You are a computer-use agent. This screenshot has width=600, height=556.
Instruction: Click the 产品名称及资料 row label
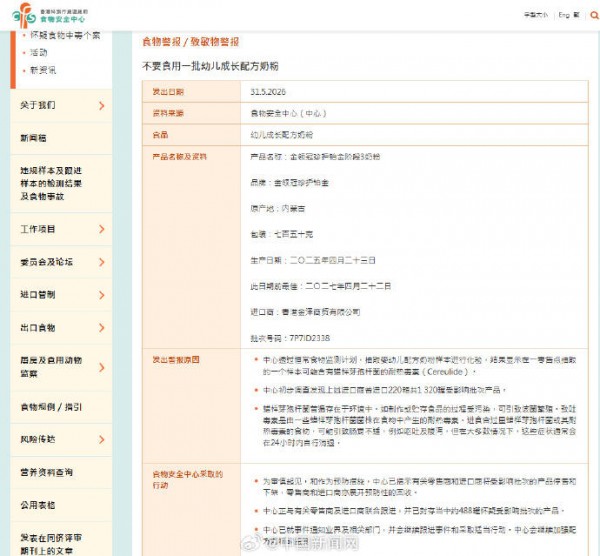click(179, 157)
